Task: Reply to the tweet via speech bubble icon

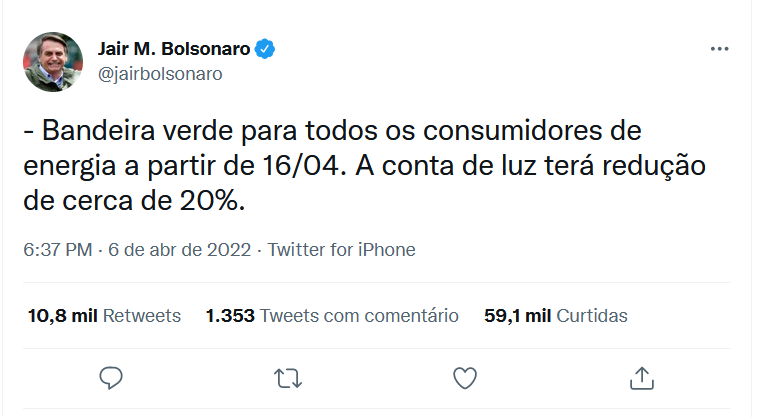Action: 112,377
